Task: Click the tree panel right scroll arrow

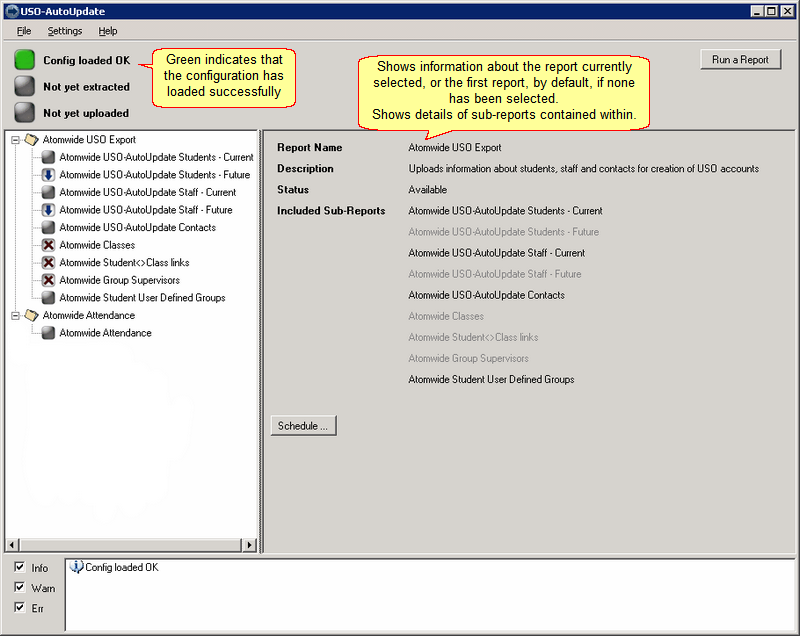Action: 249,545
